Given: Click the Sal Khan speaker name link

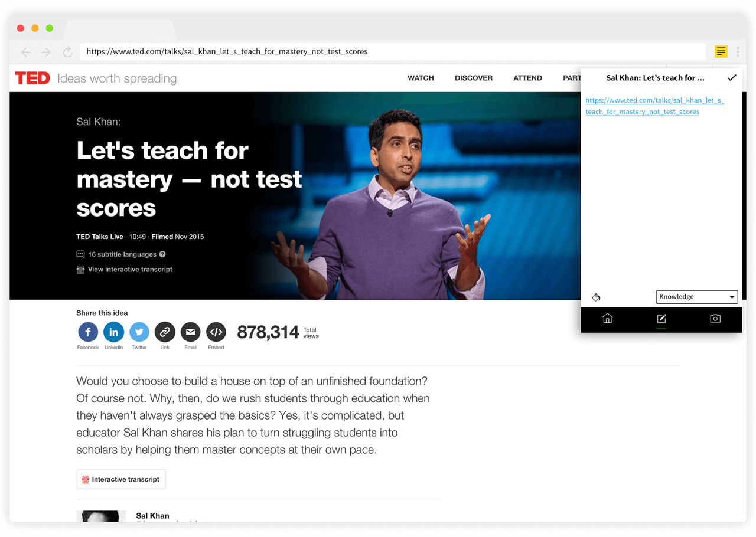Looking at the screenshot, I should pos(152,516).
